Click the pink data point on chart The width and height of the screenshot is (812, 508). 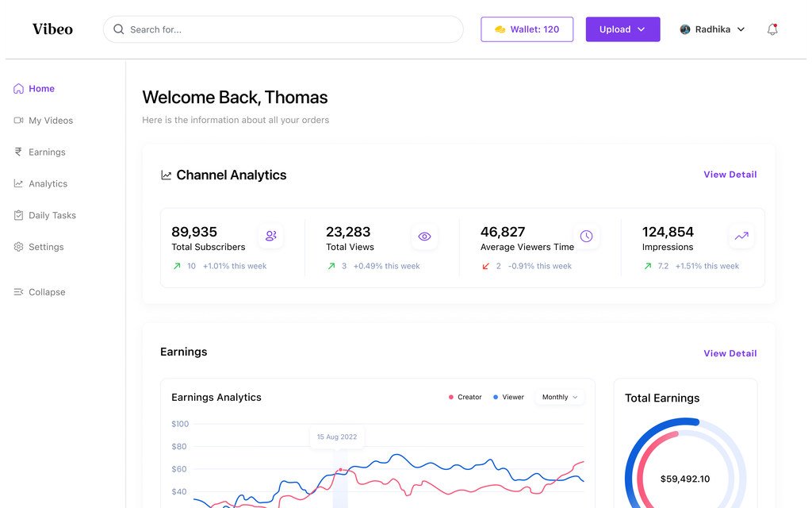point(340,470)
